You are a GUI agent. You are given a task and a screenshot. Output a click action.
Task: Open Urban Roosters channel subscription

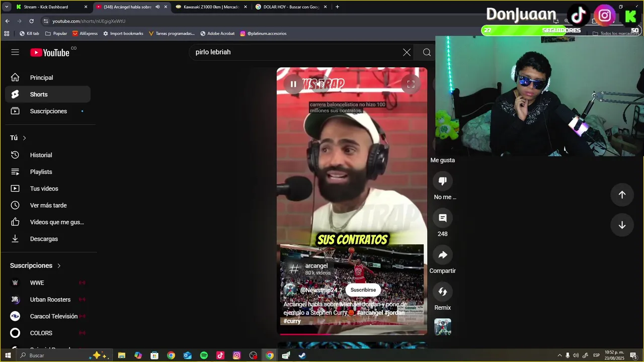[48, 300]
